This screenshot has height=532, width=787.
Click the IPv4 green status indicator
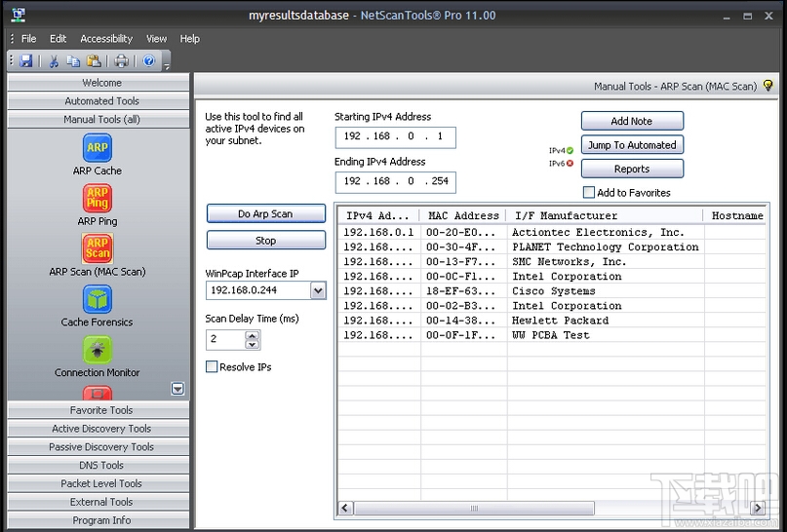coord(570,150)
